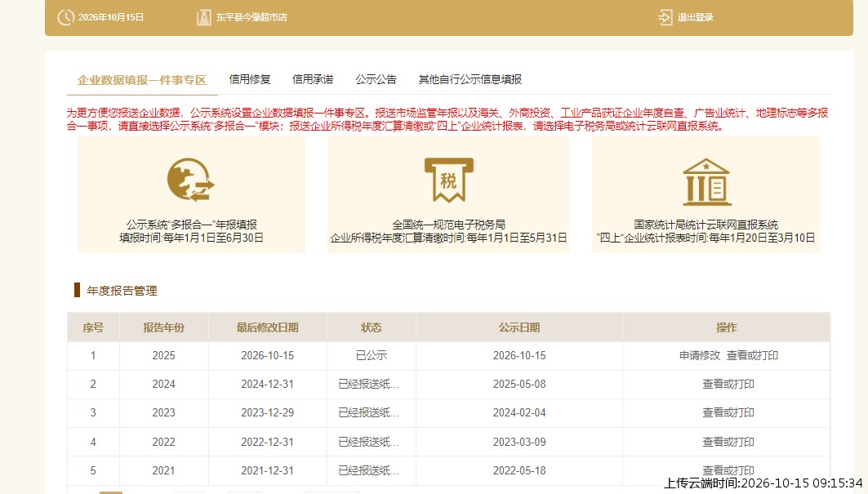Click the 已经报送纸… status for 2022
Viewport: 868px width, 494px height.
369,442
